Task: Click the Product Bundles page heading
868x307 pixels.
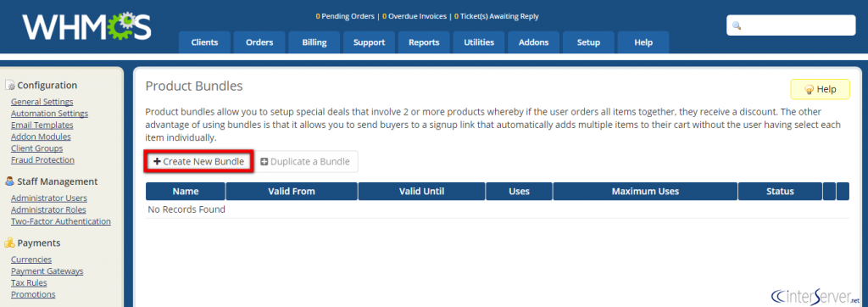Action: click(194, 86)
